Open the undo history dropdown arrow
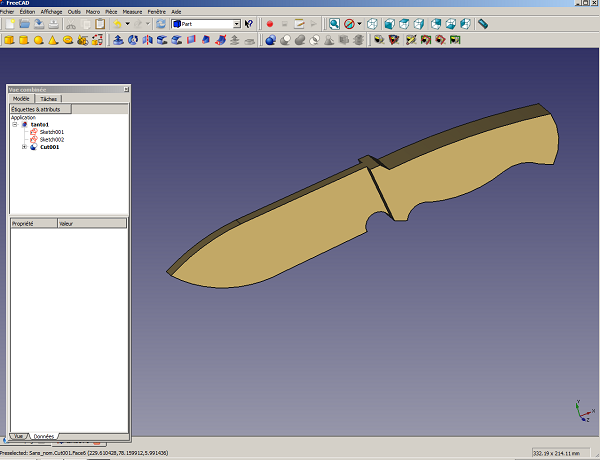600x460 pixels. pyautogui.click(x=127, y=24)
